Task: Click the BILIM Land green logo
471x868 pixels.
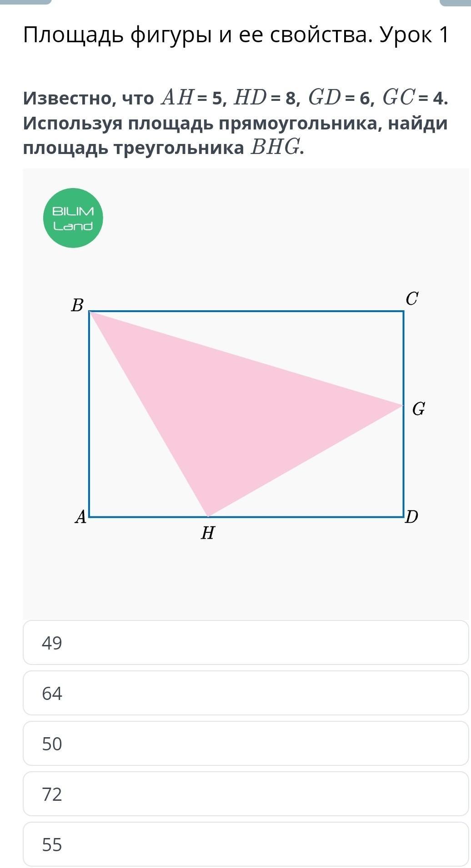Action: tap(73, 218)
